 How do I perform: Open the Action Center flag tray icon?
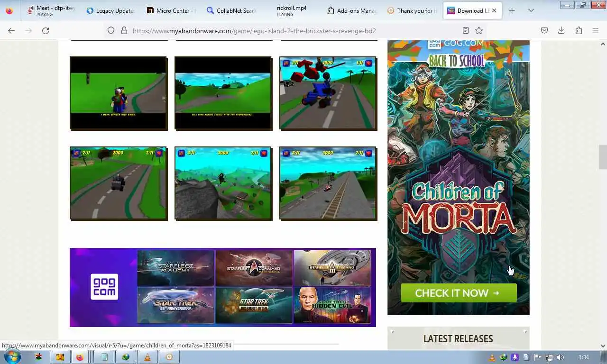point(537,357)
